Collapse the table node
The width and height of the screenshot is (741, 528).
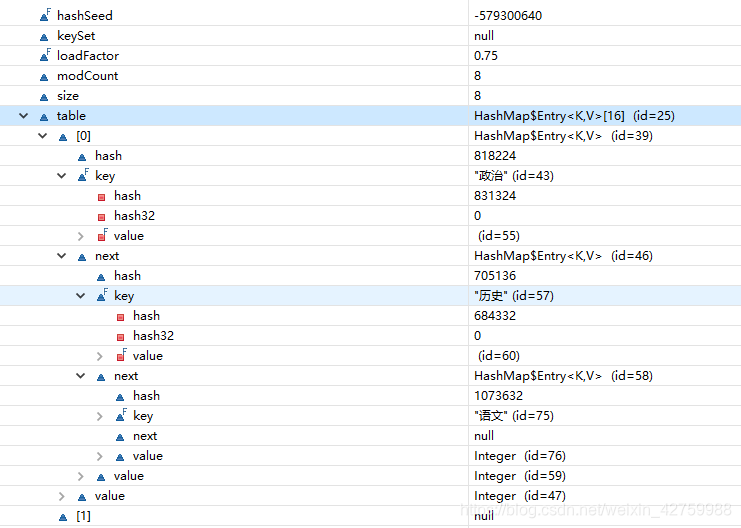point(24,116)
